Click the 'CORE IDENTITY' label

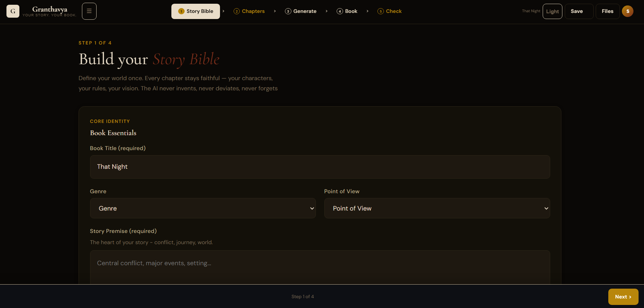(110, 121)
